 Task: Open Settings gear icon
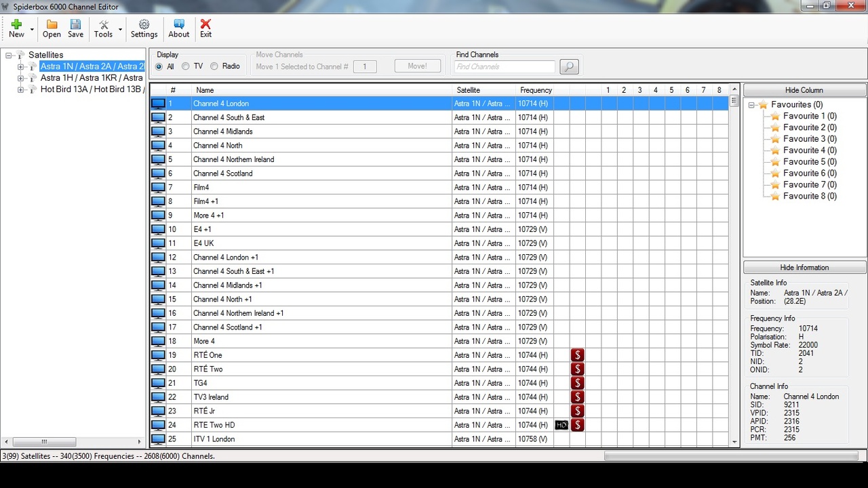pyautogui.click(x=144, y=25)
